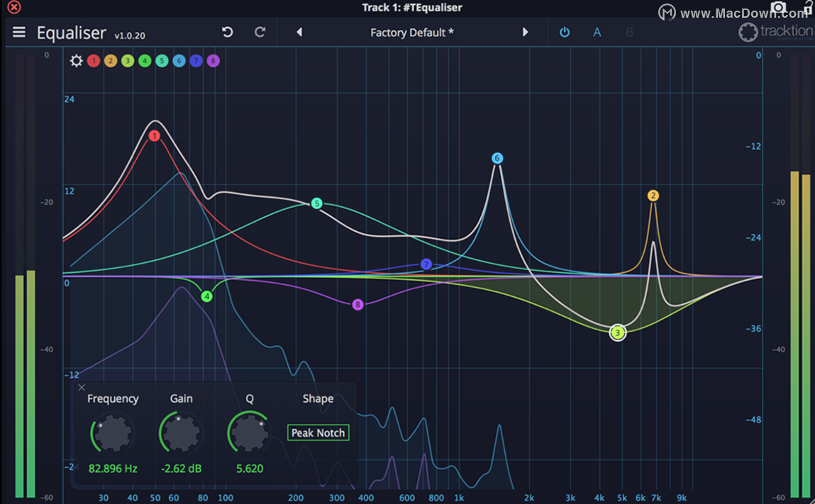The height and width of the screenshot is (504, 815).
Task: Click the 82.896 Hz frequency value
Action: point(113,469)
